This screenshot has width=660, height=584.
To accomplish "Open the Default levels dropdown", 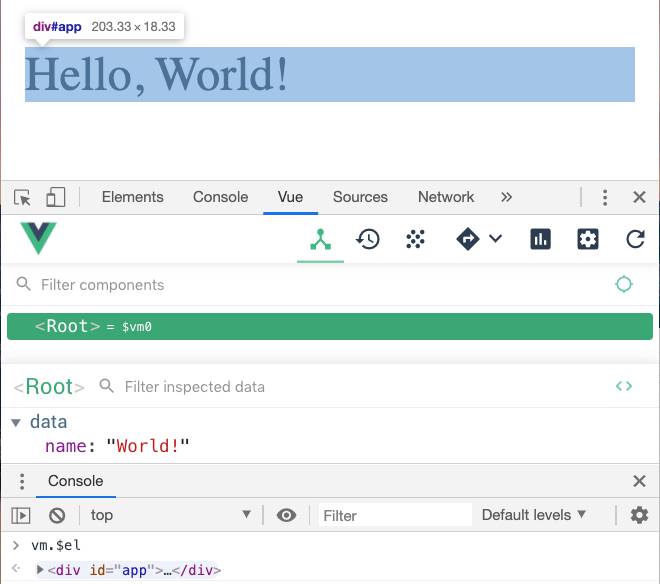I will (x=533, y=515).
